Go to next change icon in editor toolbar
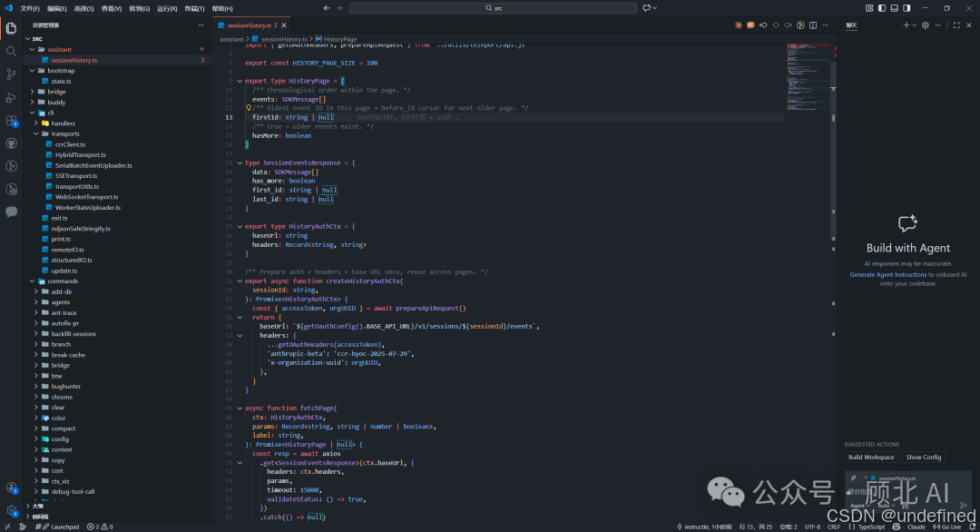This screenshot has height=532, width=980. pos(789,25)
